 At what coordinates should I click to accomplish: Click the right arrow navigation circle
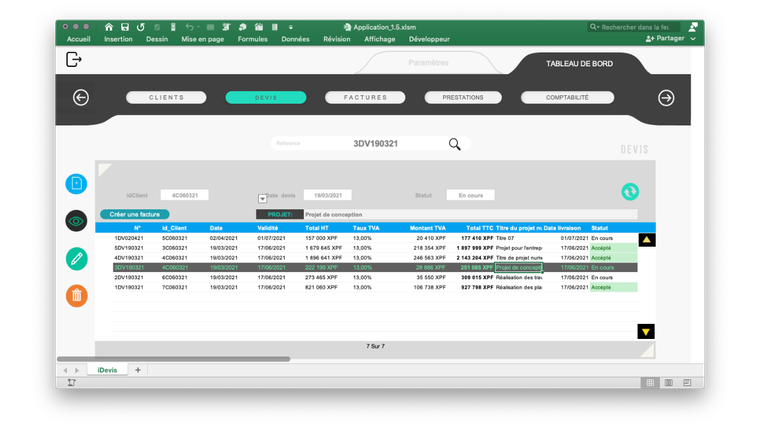tap(666, 98)
